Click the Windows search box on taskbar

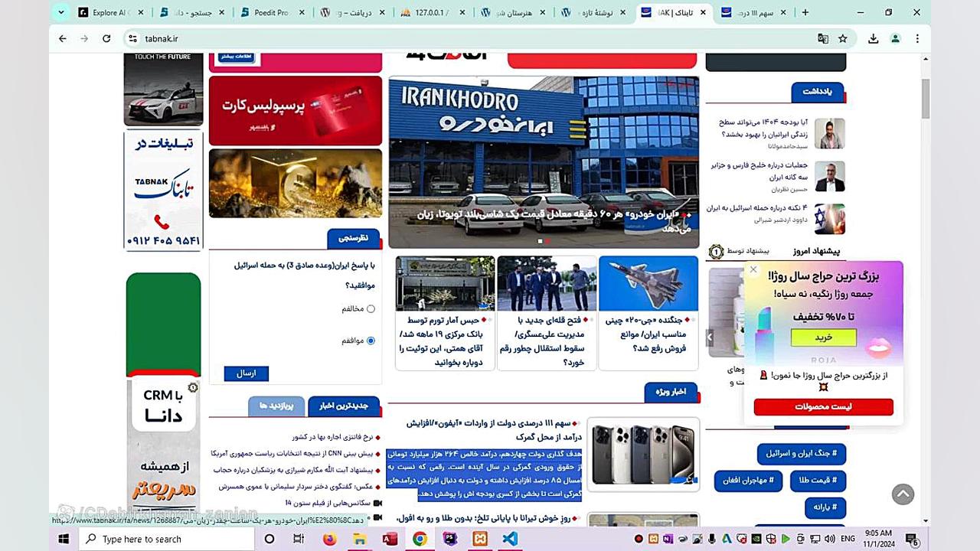[166, 539]
